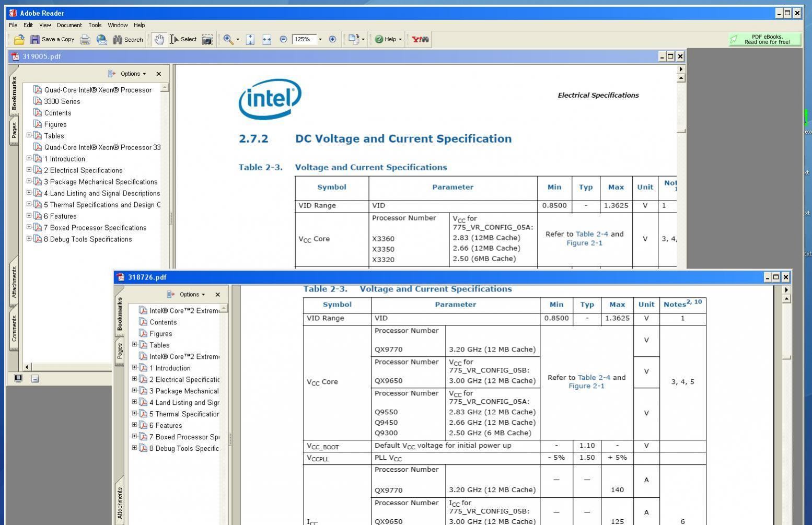Image resolution: width=812 pixels, height=525 pixels.
Task: Open Options menu in 319005.pdf bookmarks panel
Action: click(x=127, y=74)
